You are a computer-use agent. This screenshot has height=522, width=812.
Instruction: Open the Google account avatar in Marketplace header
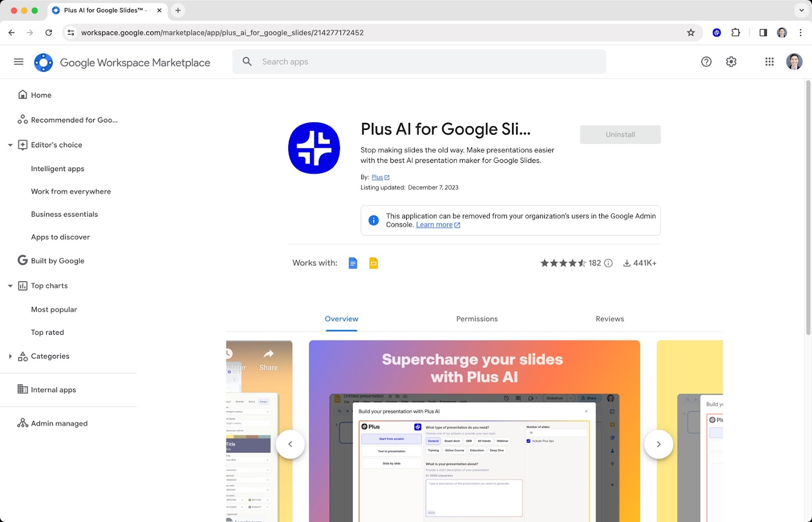tap(794, 61)
